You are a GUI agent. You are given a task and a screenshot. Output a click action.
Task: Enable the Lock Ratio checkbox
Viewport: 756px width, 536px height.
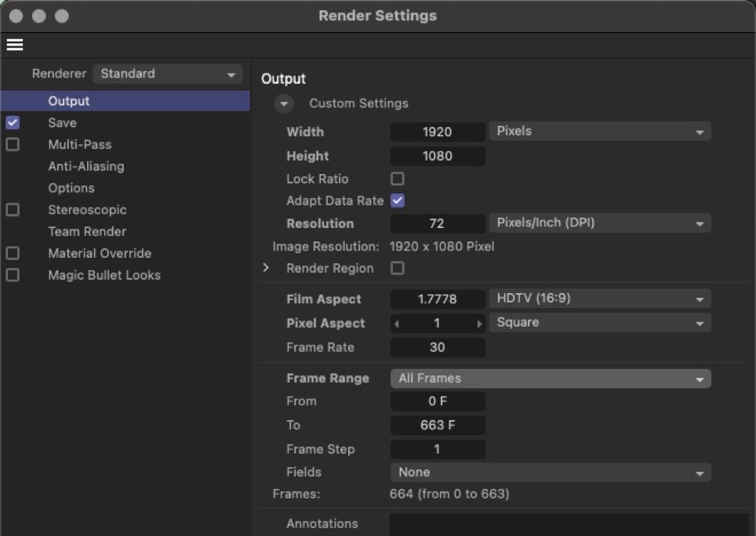point(398,179)
